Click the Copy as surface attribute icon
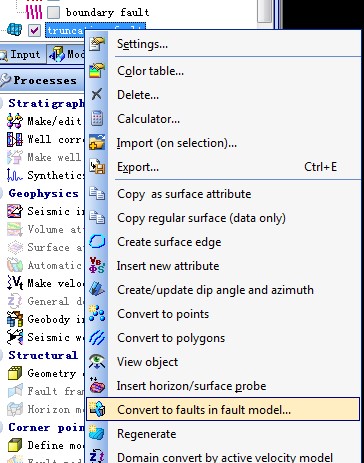 pyautogui.click(x=97, y=194)
